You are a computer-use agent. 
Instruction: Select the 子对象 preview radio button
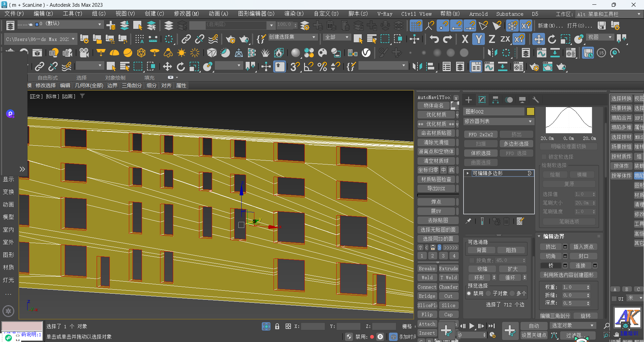pos(488,293)
